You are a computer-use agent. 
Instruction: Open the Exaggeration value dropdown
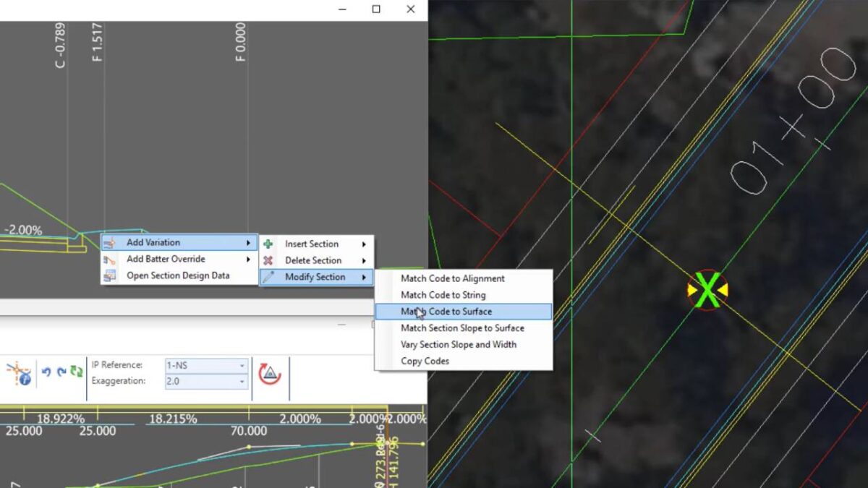[x=242, y=381]
